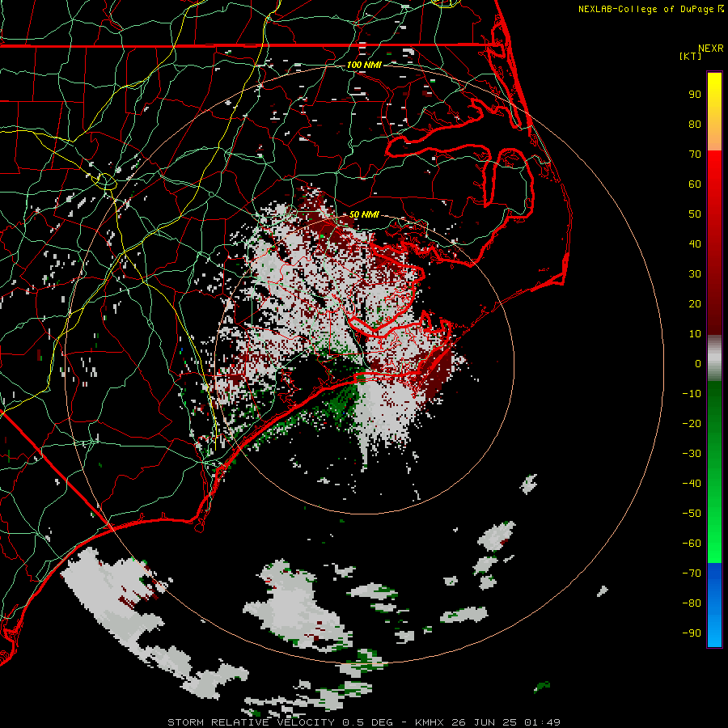
Task: Click the 50 NMI range ring label
Action: (x=364, y=214)
